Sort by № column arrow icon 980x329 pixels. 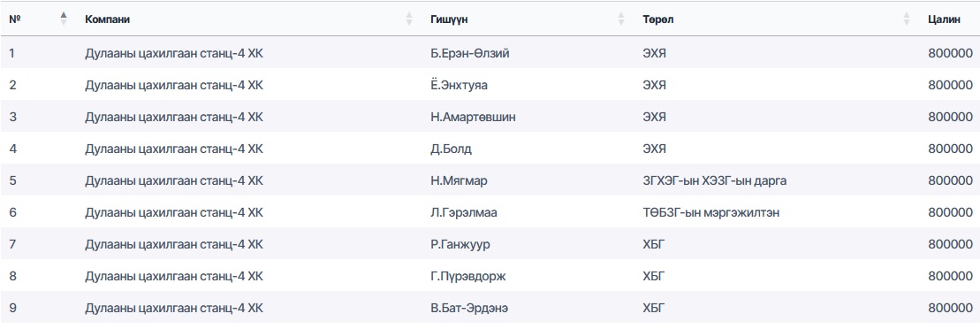pos(63,19)
